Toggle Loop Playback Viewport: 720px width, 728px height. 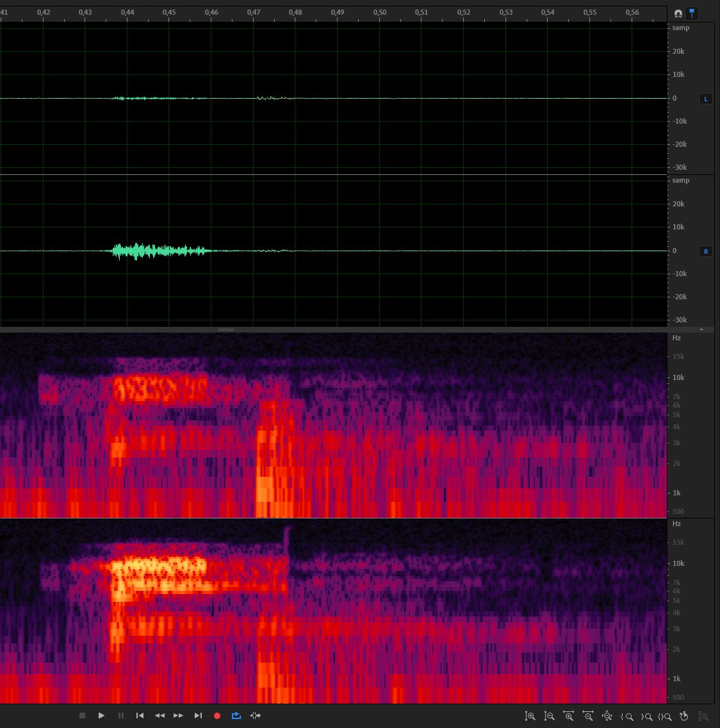tap(236, 715)
